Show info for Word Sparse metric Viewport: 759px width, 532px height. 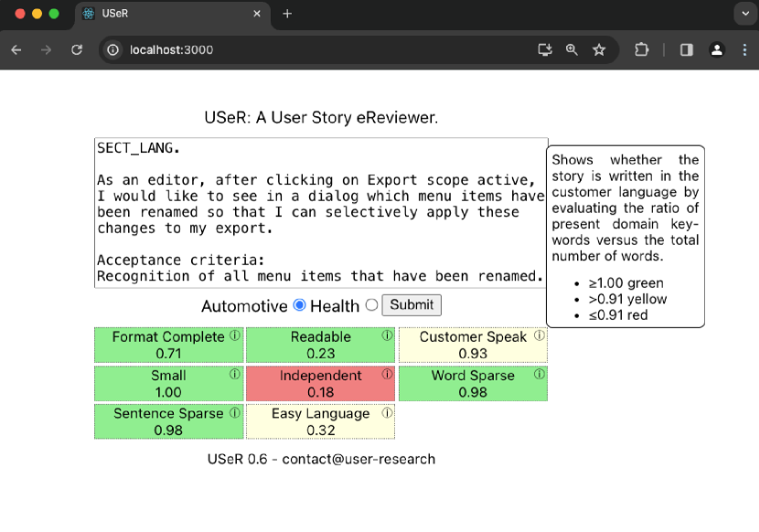pos(539,374)
